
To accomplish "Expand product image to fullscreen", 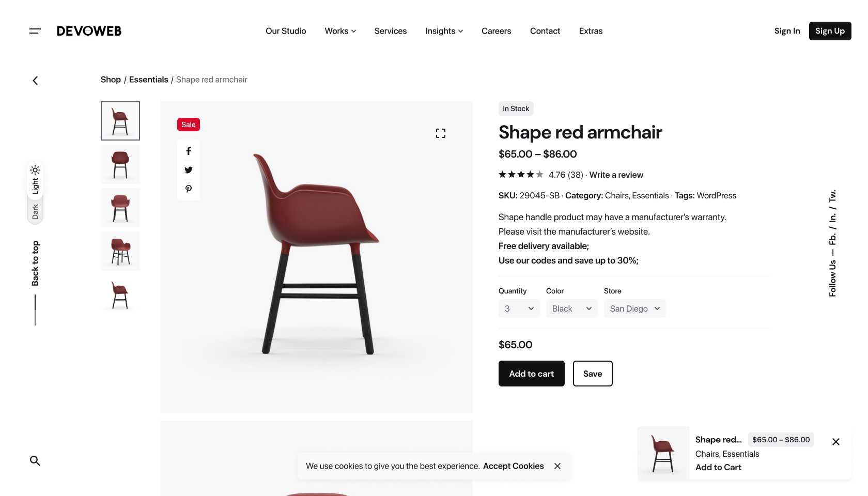I will pos(441,133).
